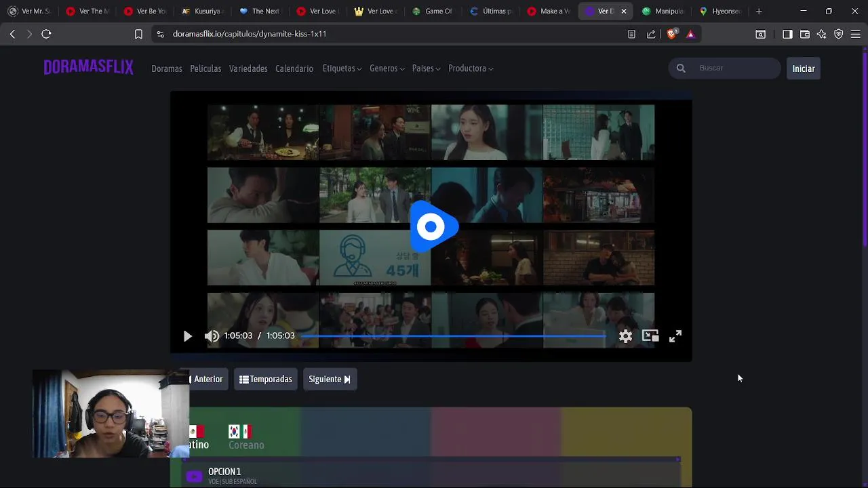Image resolution: width=868 pixels, height=488 pixels.
Task: Switch to the 'Make a W' tab
Action: coord(547,11)
